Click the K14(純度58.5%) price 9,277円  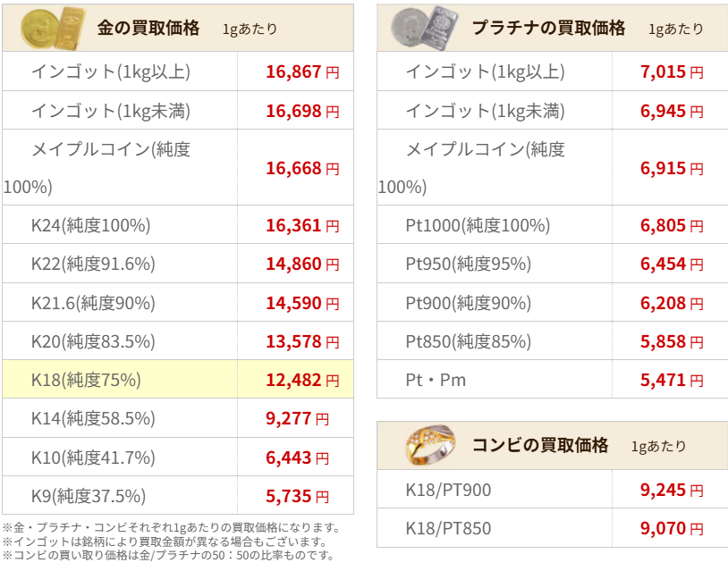[297, 418]
